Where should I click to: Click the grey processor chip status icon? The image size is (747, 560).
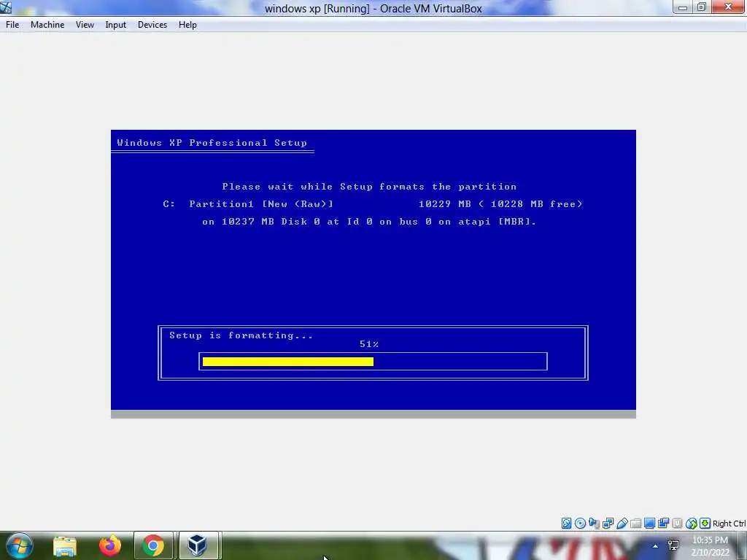(x=677, y=524)
